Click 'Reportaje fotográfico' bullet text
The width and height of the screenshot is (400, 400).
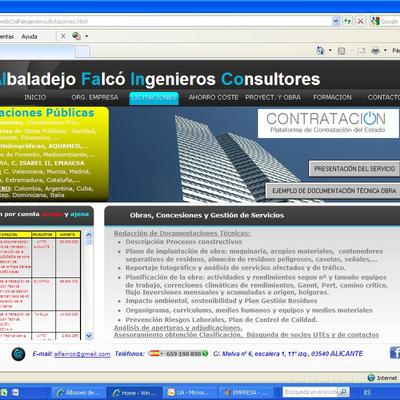pos(236,268)
